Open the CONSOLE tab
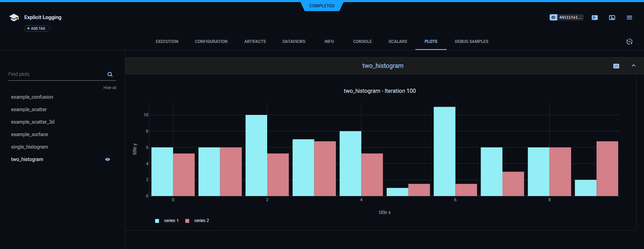644x249 pixels. click(x=362, y=42)
